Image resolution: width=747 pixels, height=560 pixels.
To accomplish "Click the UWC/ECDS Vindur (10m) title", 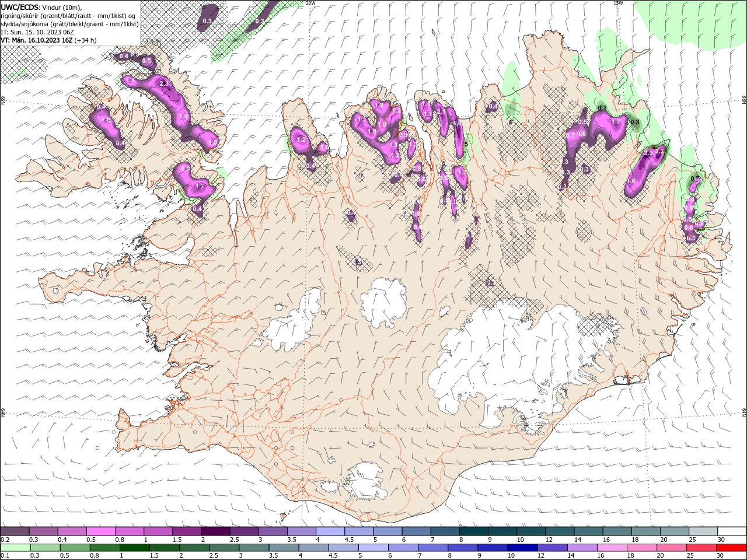I will [x=41, y=7].
